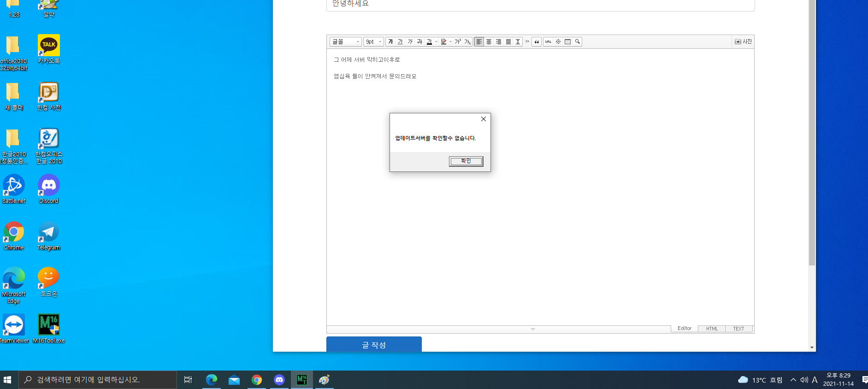Toggle bold formatting in editor toolbar
The width and height of the screenshot is (868, 389).
click(x=390, y=42)
